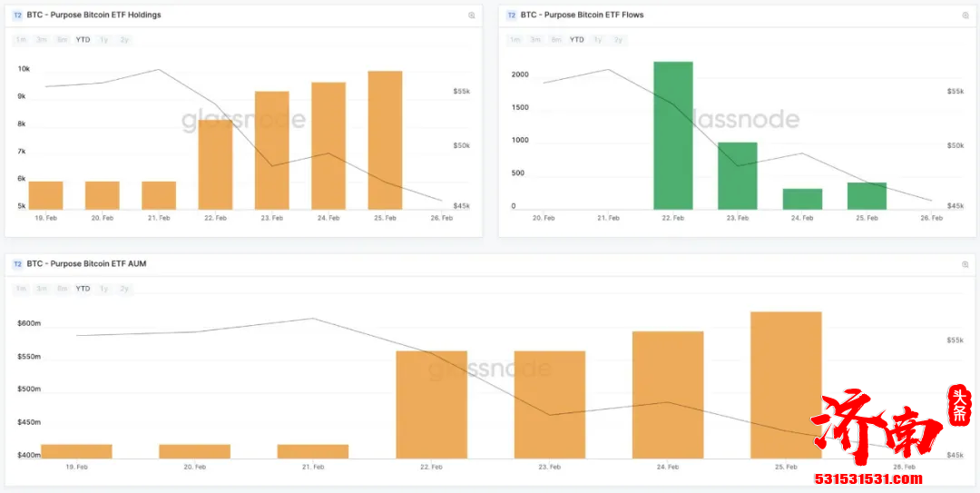Viewport: 980px width, 493px height.
Task: Click the green 22. Feb bar in Flows chart
Action: (x=672, y=136)
